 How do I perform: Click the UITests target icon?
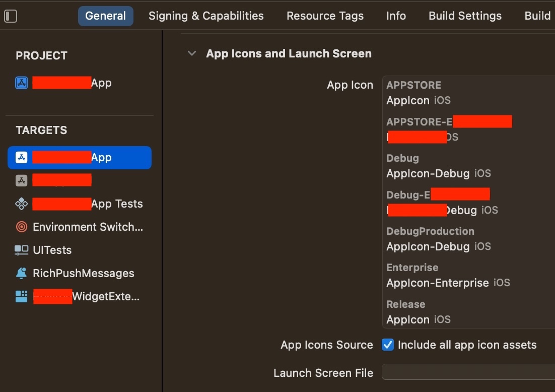22,250
